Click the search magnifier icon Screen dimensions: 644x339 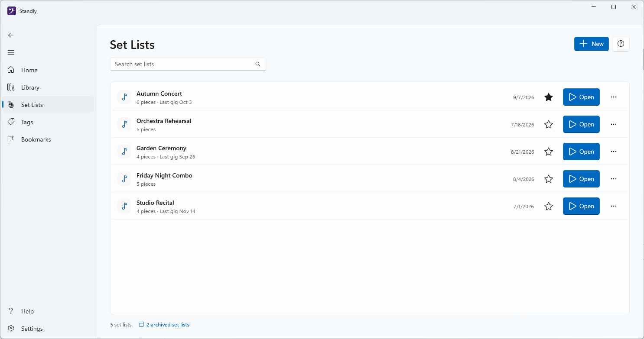pyautogui.click(x=258, y=64)
